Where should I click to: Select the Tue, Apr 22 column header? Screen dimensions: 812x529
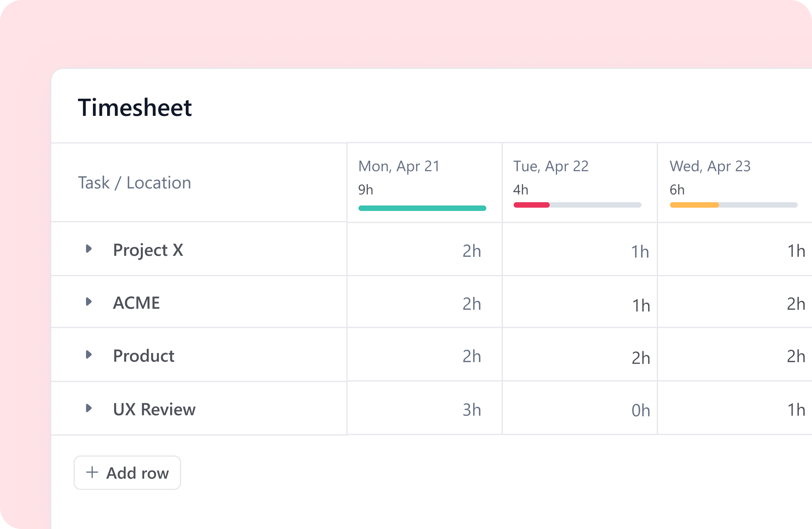551,166
